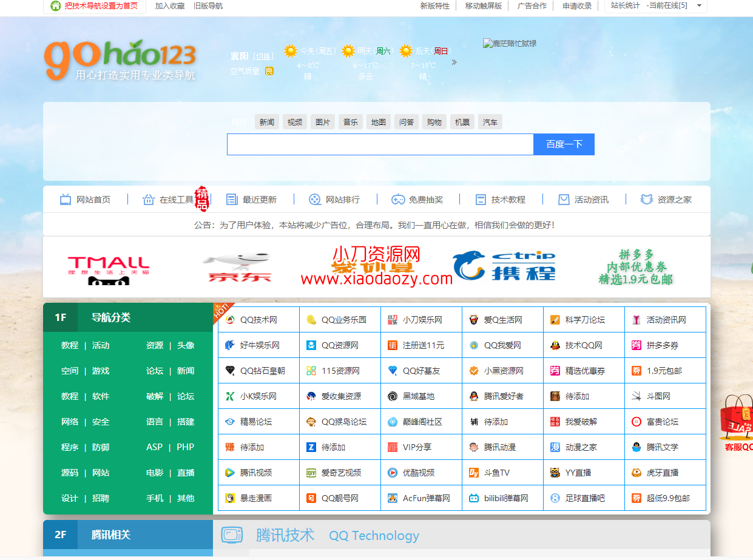This screenshot has width=753, height=560.
Task: Open the 旧版导航 link
Action: pos(208,6)
